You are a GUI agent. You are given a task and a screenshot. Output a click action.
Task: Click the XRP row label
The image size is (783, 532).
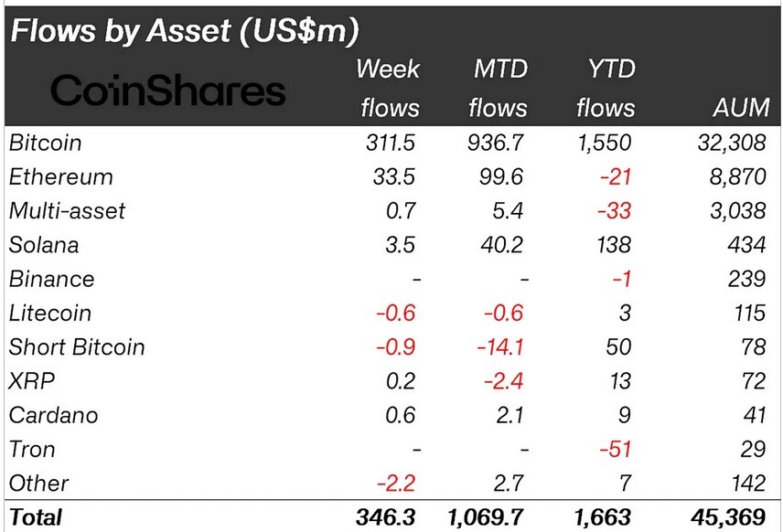tap(32, 381)
